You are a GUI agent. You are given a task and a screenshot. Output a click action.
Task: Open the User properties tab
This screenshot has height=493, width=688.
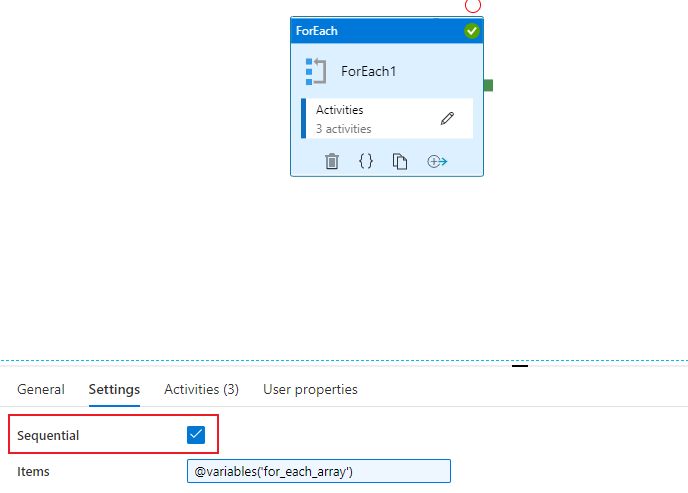[310, 389]
